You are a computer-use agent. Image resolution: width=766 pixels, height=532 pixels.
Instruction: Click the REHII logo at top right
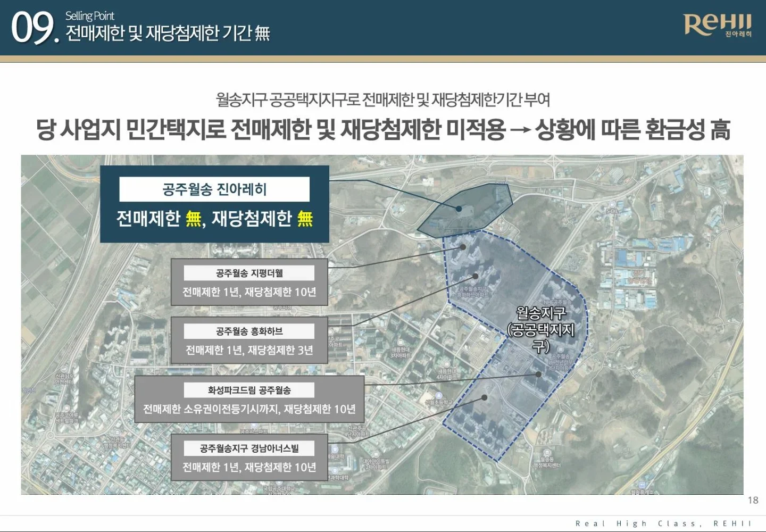tap(718, 25)
